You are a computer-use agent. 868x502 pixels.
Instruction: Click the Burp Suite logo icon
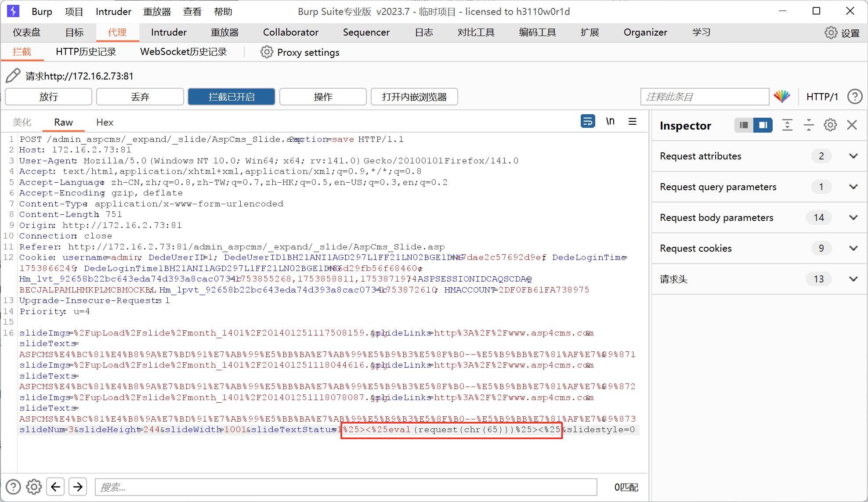point(13,11)
